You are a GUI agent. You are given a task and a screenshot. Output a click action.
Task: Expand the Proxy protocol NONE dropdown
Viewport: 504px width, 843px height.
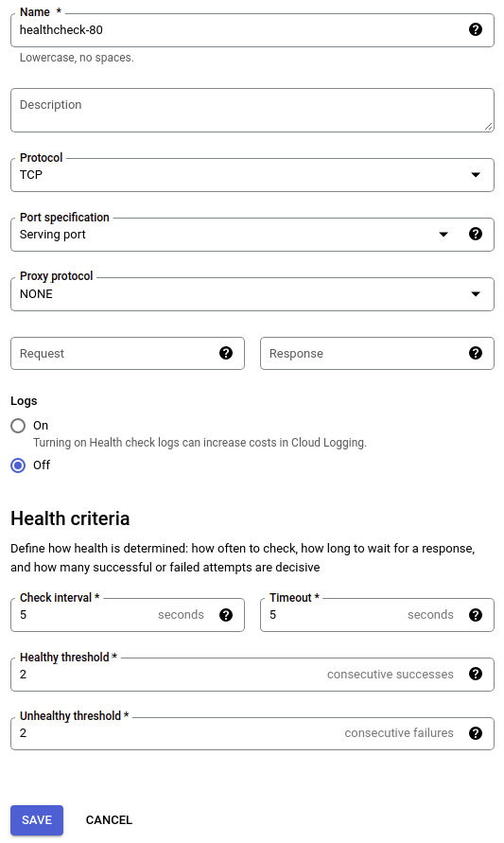click(252, 294)
